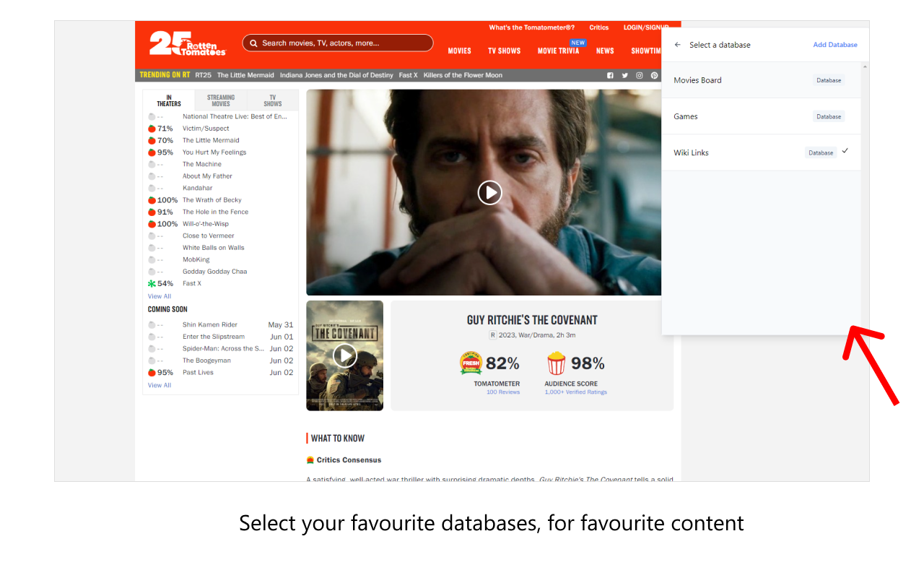Open the Instagram social icon

(x=640, y=75)
